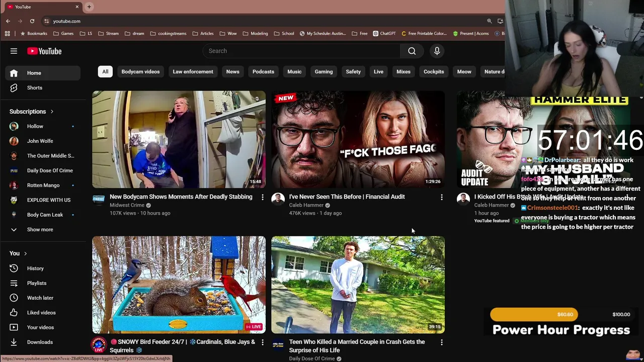Open the YouTube hamburger guide menu
Image resolution: width=644 pixels, height=362 pixels.
[14, 51]
